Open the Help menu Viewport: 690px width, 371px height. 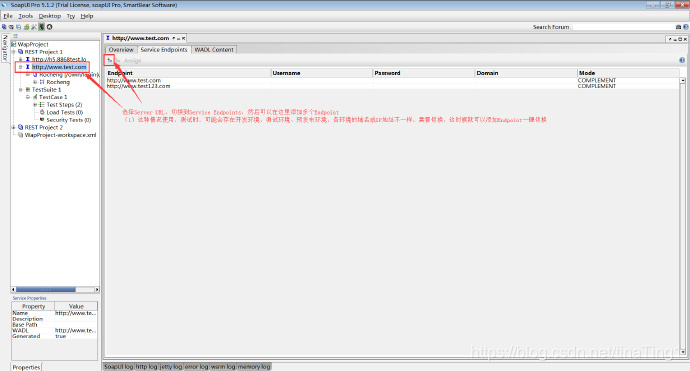(87, 16)
